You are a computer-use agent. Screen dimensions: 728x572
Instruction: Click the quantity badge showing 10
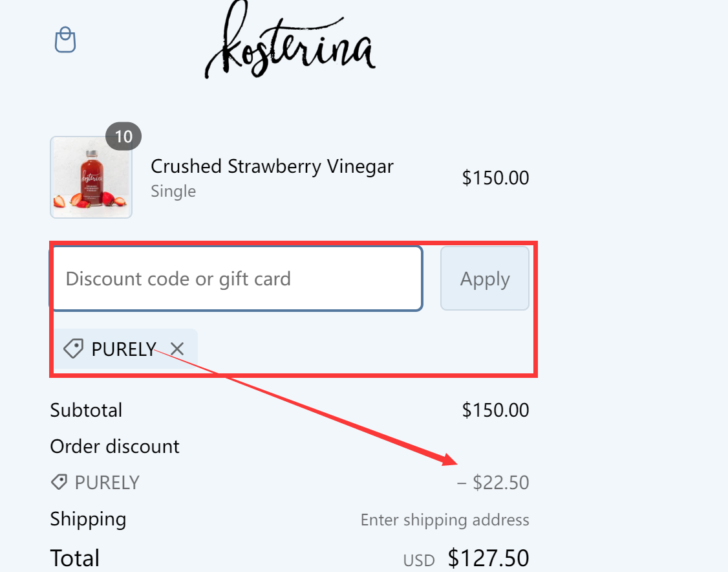point(123,136)
